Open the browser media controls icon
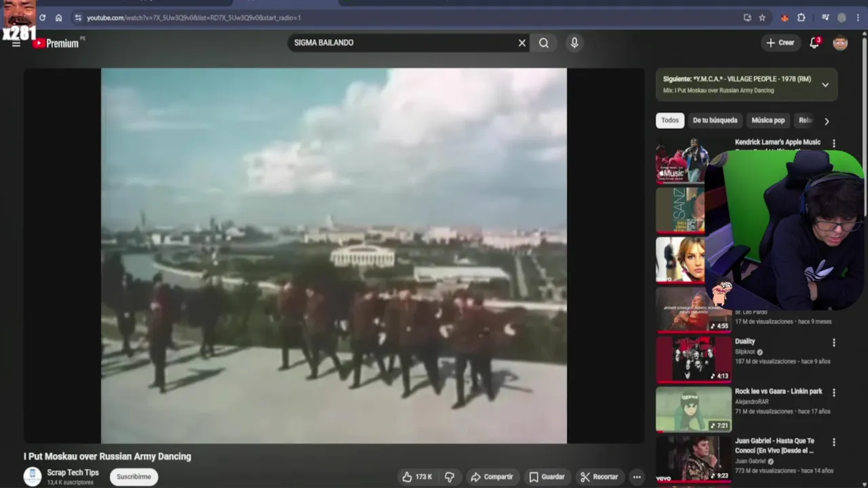Viewport: 868px width, 488px height. point(825,18)
